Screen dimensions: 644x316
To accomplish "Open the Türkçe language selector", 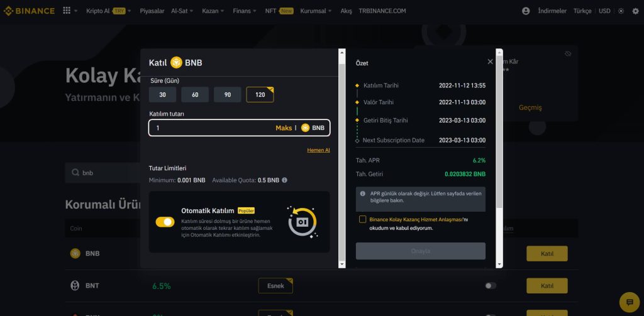I will click(582, 11).
